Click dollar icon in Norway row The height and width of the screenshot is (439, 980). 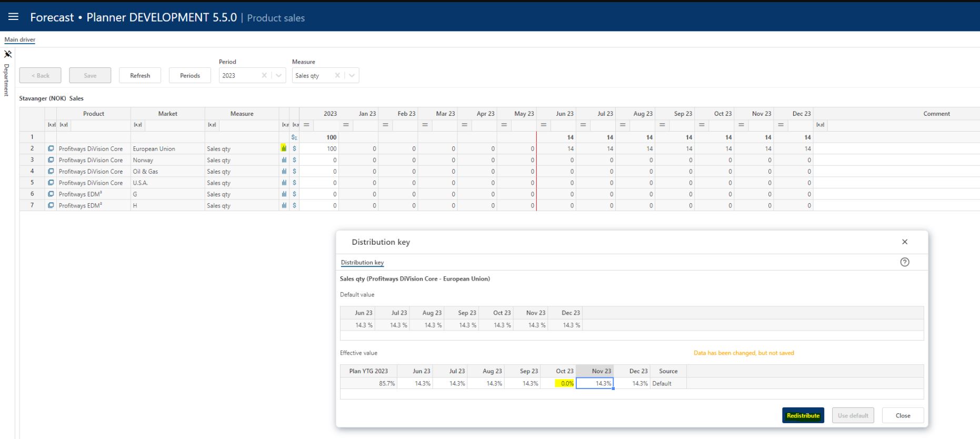pos(294,160)
